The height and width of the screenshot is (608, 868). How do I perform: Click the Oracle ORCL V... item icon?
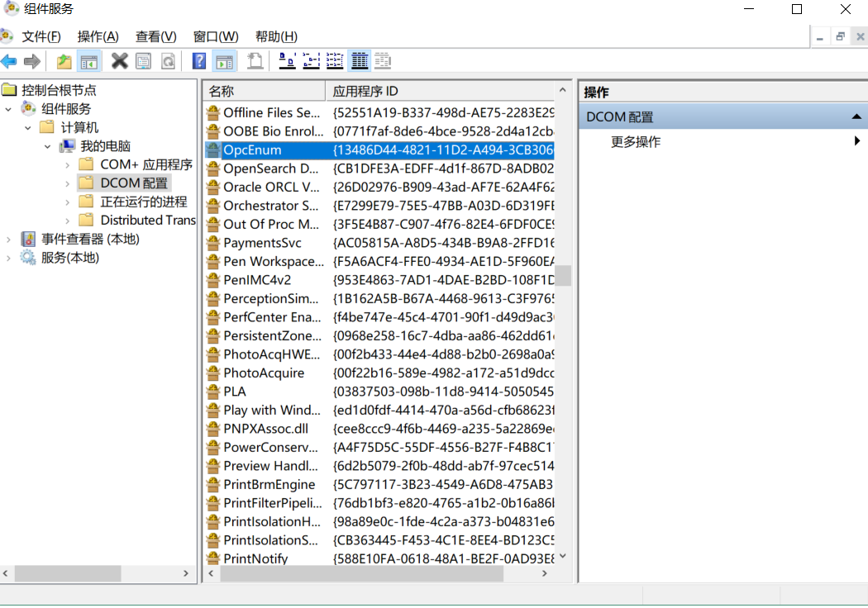[212, 187]
